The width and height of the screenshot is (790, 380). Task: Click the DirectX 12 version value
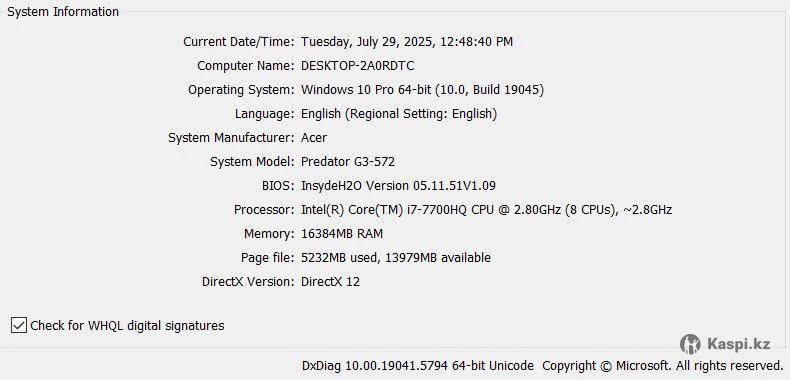[331, 282]
